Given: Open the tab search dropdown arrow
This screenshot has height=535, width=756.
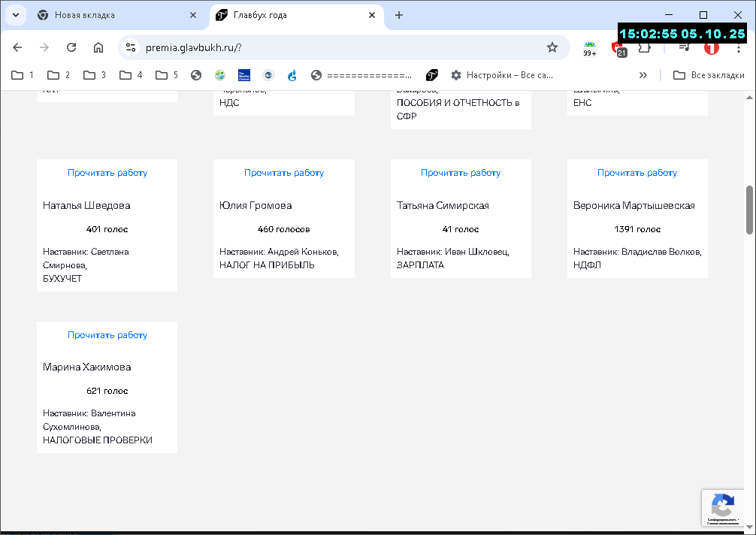Looking at the screenshot, I should (16, 15).
